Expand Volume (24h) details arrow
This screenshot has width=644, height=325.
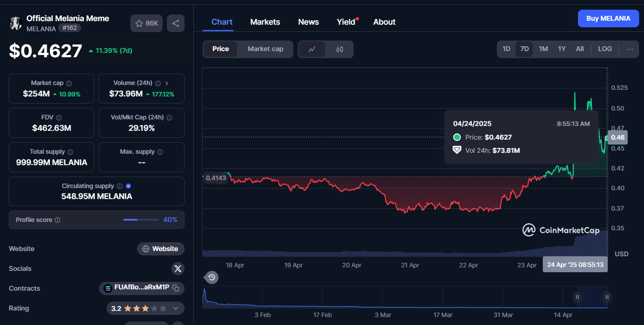pos(167,83)
